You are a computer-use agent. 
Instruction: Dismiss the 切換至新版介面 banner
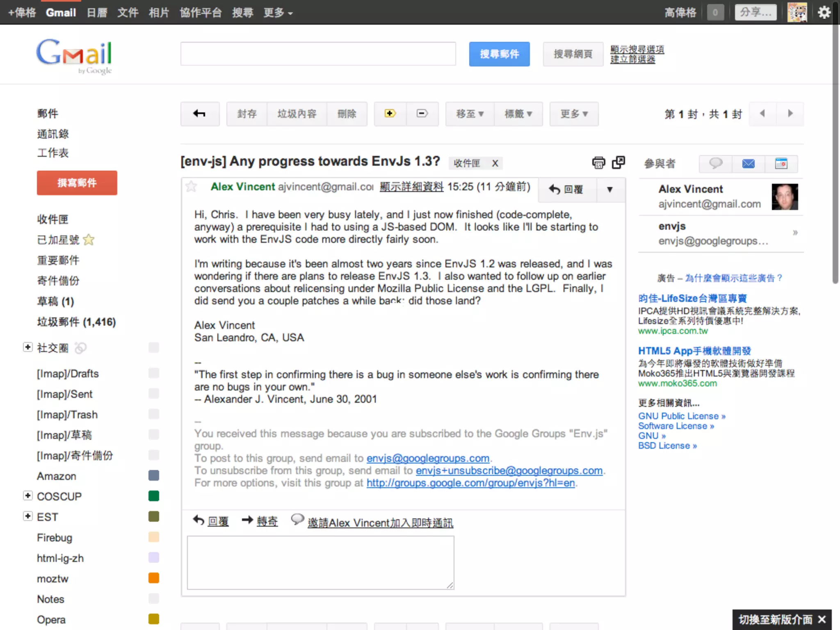[x=822, y=619]
